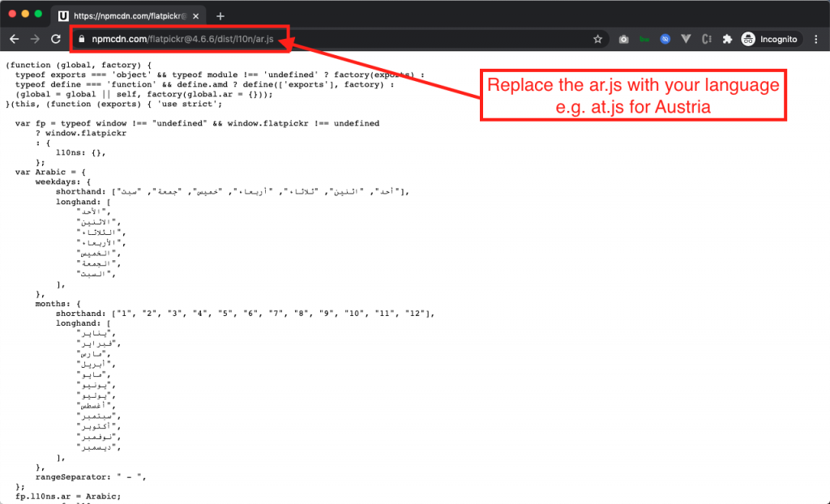Select the npmcdn.com/flatpickr tab
This screenshot has height=504, width=830.
(127, 16)
